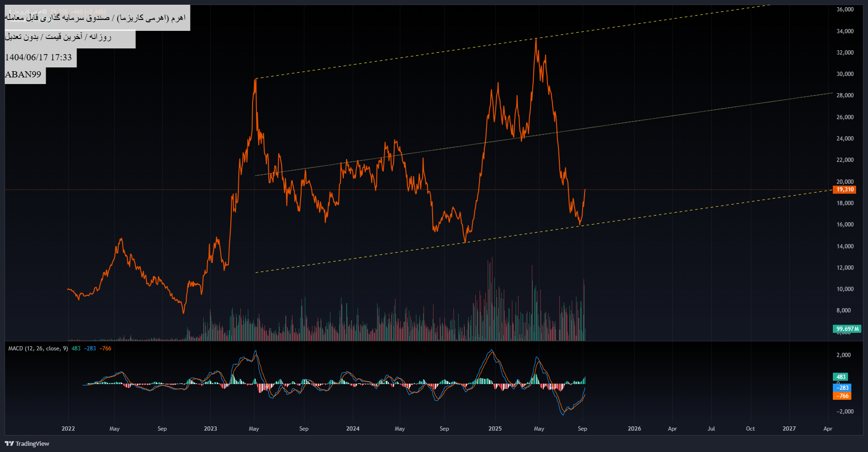Click the orange −766 value in MACD legend
Screen dimensions: 868x452
coord(105,348)
